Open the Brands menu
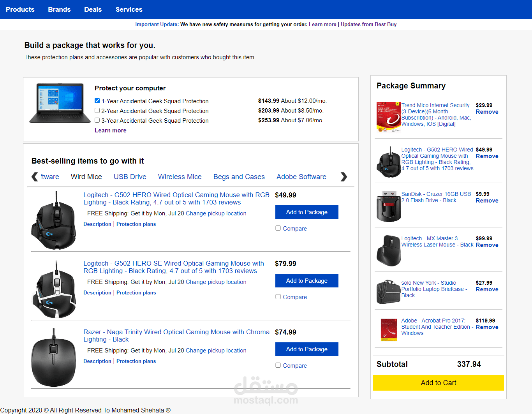532x414 pixels. click(59, 9)
